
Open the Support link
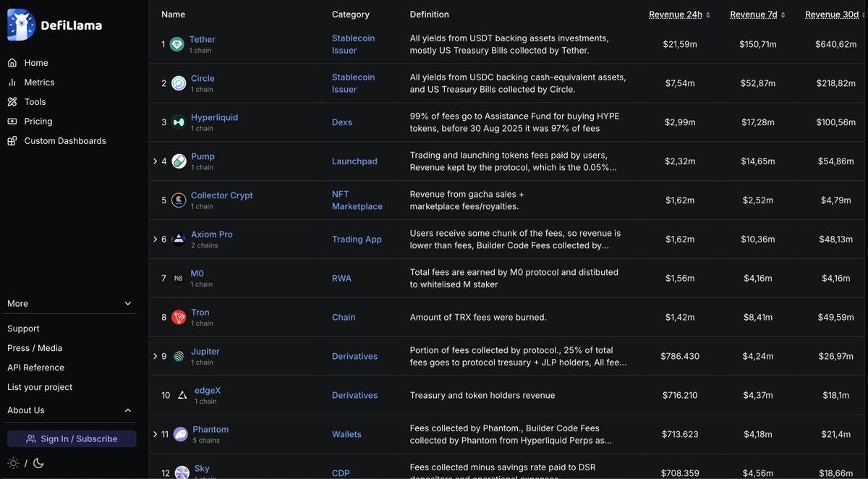[x=23, y=328]
